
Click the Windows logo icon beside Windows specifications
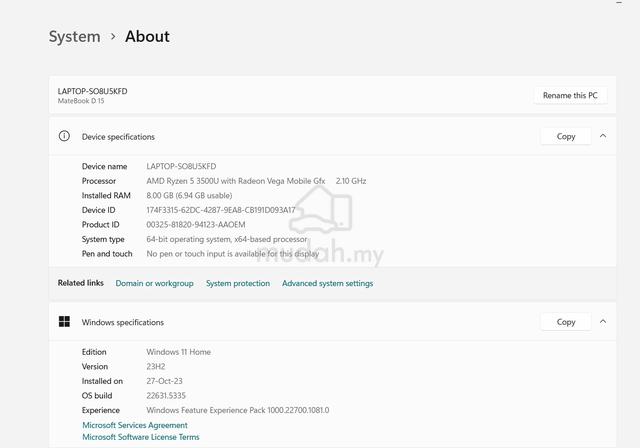(x=64, y=322)
